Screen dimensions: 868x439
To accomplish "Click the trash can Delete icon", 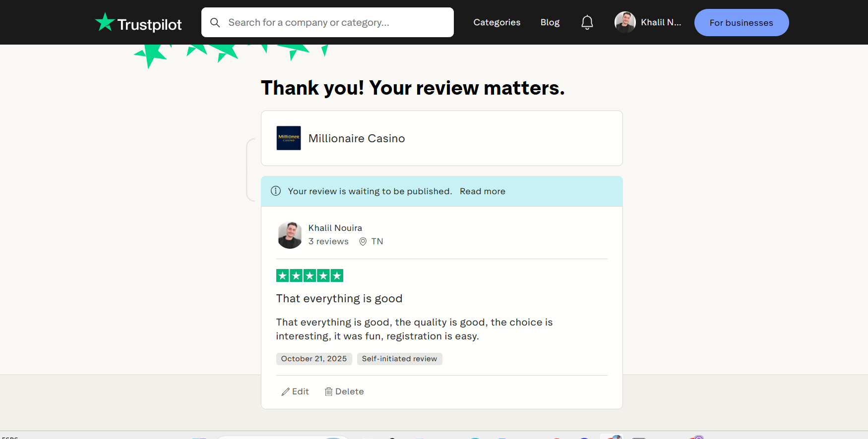I will click(328, 392).
